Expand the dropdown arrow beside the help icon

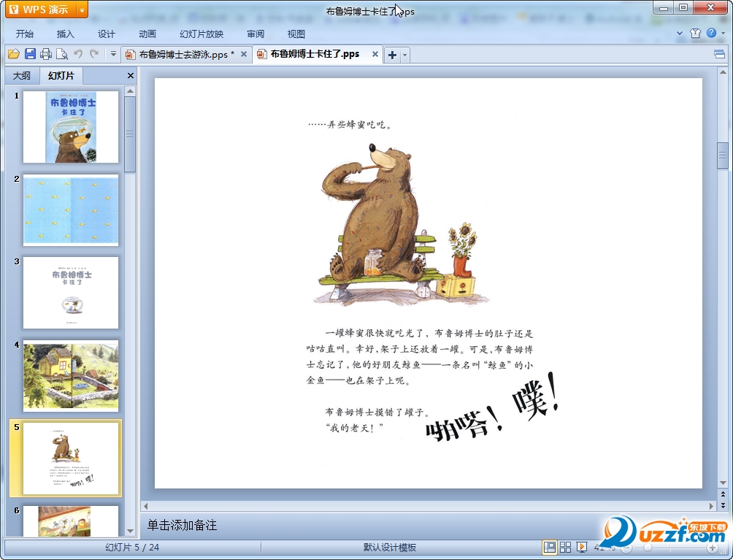tap(724, 33)
